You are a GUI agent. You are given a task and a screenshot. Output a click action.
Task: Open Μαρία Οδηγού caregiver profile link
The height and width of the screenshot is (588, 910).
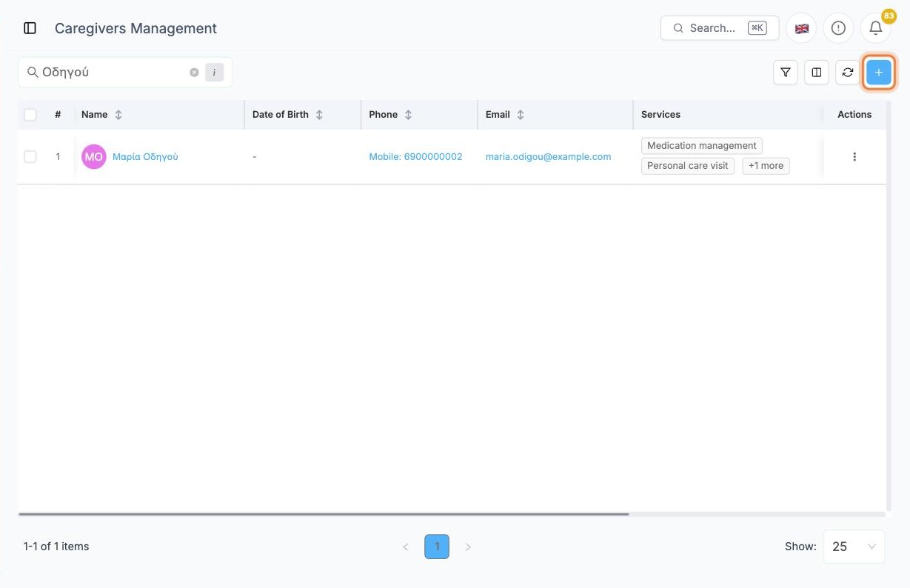coord(145,157)
